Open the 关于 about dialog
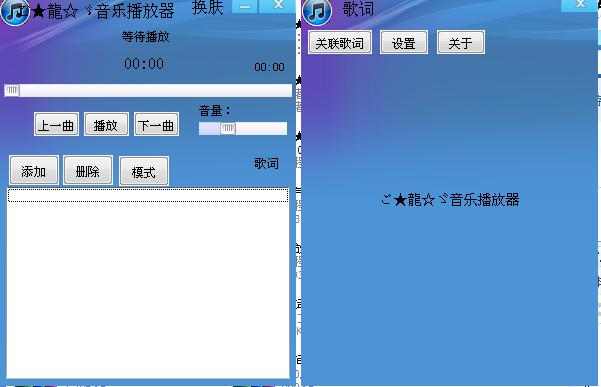This screenshot has width=601, height=387. (461, 43)
